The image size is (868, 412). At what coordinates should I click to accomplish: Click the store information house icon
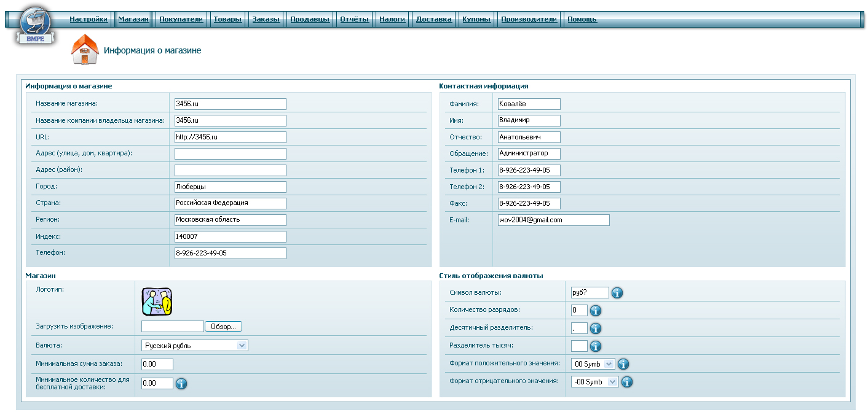click(x=85, y=50)
